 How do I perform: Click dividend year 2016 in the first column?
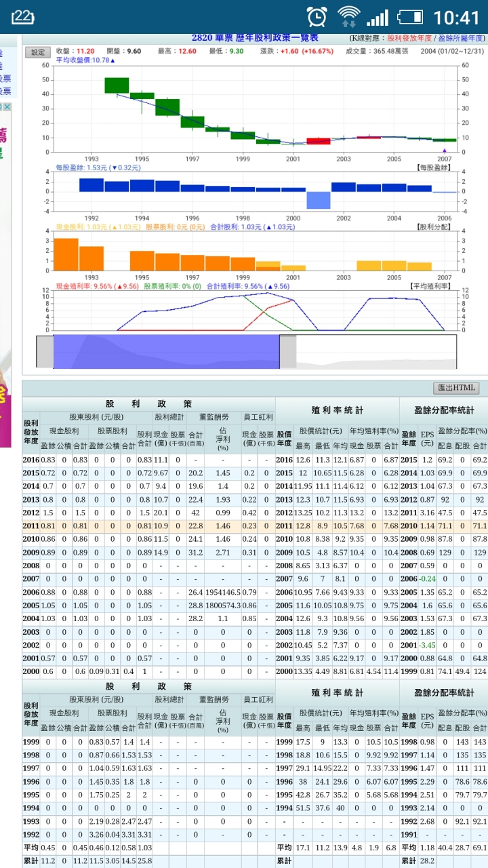tap(30, 460)
